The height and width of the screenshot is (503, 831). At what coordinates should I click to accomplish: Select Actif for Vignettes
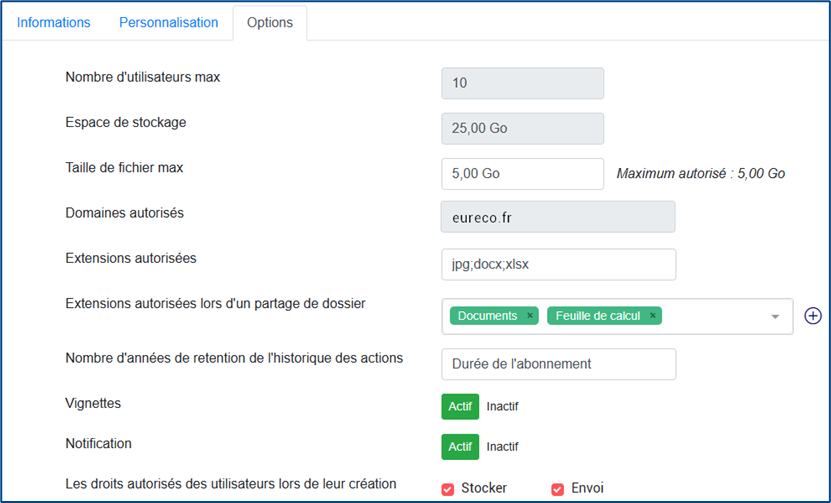460,407
